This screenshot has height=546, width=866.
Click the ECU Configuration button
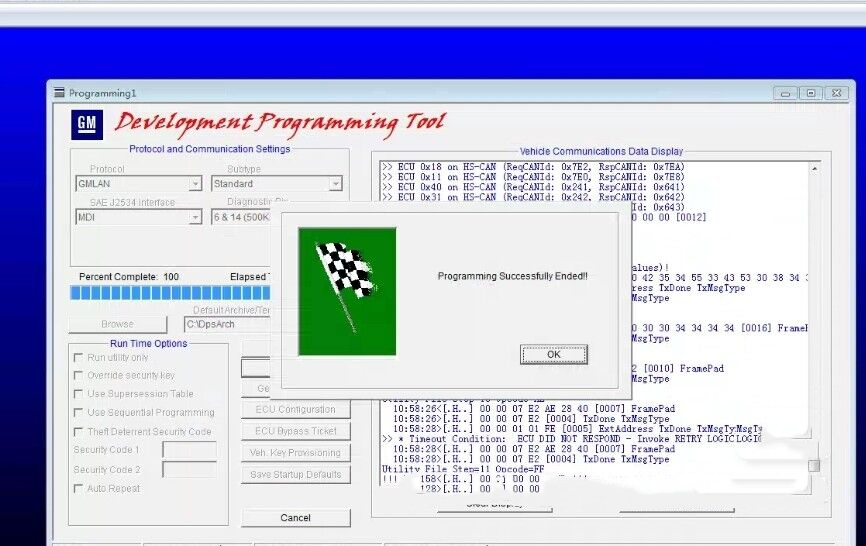pyautogui.click(x=295, y=409)
